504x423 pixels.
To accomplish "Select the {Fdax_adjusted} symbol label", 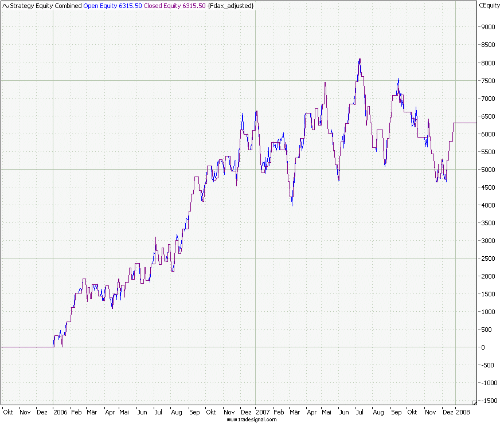I will click(x=230, y=6).
